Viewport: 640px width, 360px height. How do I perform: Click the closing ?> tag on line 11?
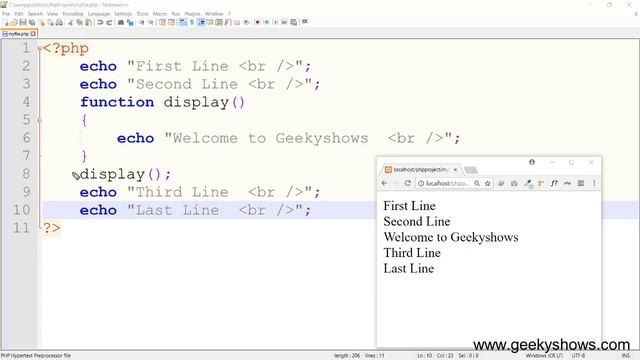coord(51,228)
